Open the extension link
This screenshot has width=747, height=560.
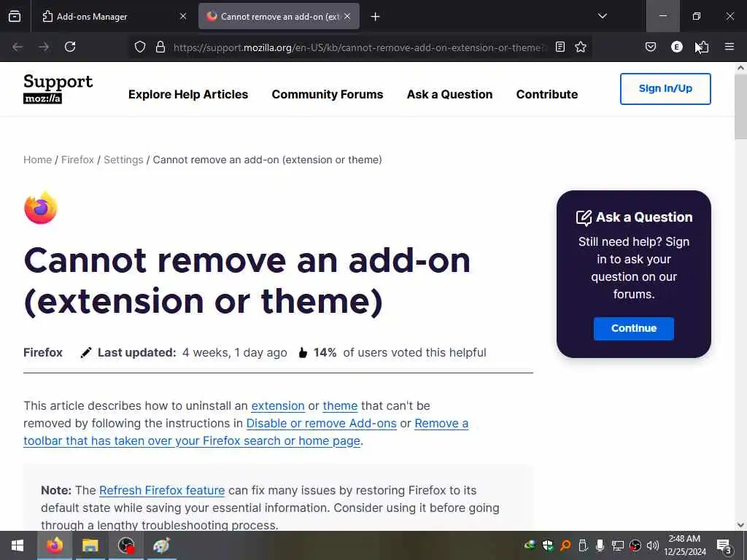(278, 406)
